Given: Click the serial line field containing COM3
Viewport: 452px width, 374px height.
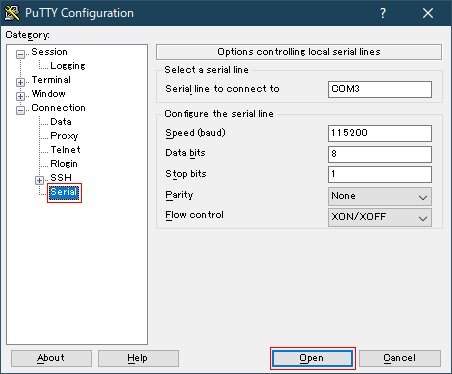Looking at the screenshot, I should 380,89.
